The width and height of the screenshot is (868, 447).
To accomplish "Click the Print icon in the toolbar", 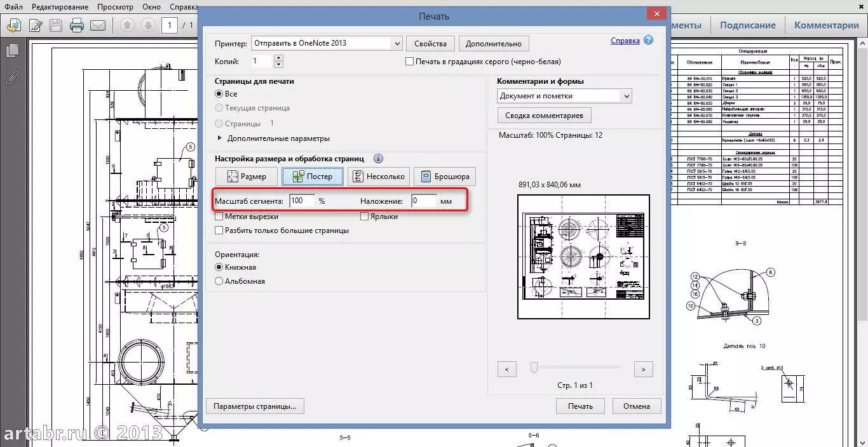I will [x=76, y=25].
